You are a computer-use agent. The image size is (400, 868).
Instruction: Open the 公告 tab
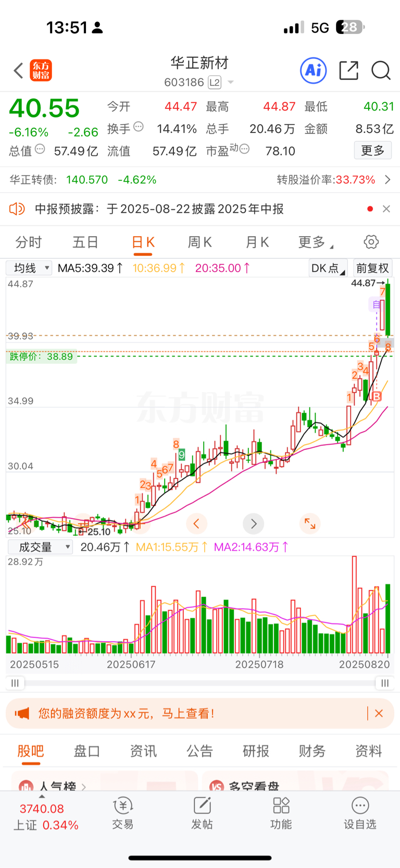pos(200,751)
